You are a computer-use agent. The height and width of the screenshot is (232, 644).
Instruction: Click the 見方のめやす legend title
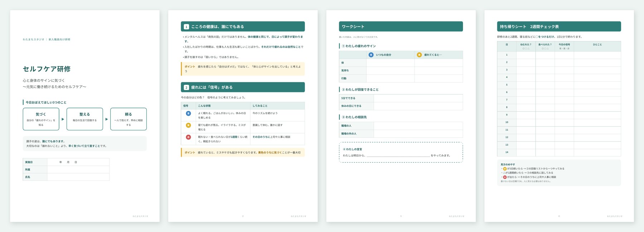tap(508, 164)
